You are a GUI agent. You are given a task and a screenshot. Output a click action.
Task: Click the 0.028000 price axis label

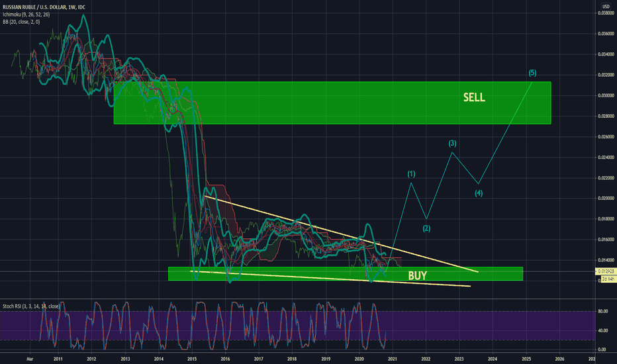[x=606, y=116]
